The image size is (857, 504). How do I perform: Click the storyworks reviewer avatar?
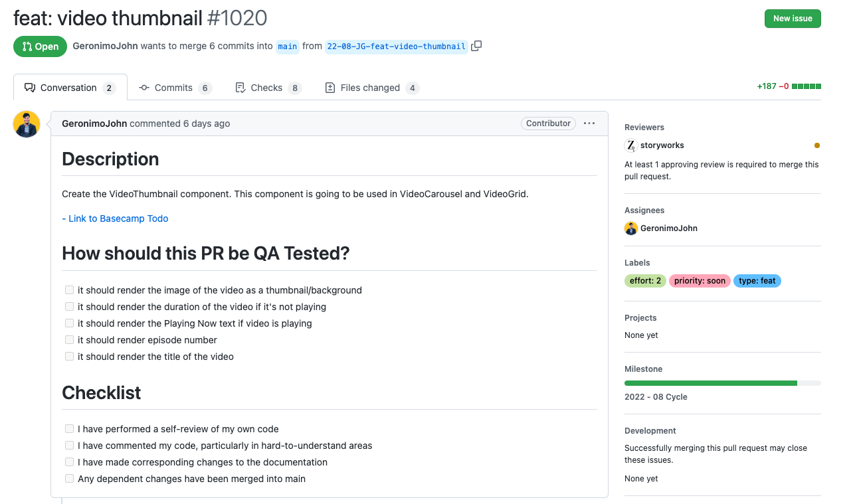pyautogui.click(x=630, y=145)
